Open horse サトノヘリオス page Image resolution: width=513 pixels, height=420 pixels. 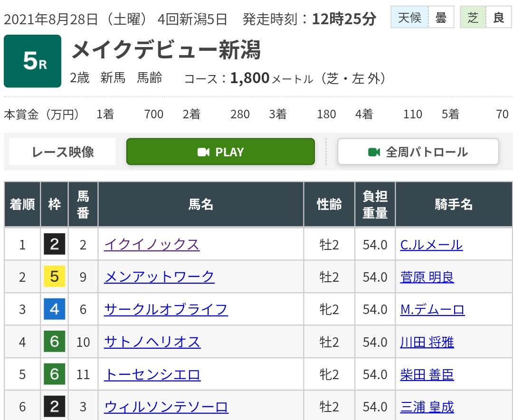(x=152, y=342)
